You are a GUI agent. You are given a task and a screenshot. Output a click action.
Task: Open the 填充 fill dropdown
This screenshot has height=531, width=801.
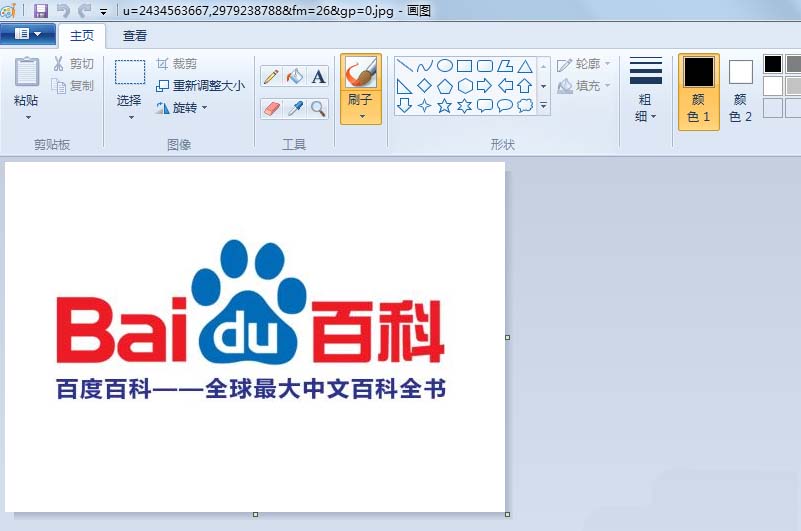pos(584,86)
